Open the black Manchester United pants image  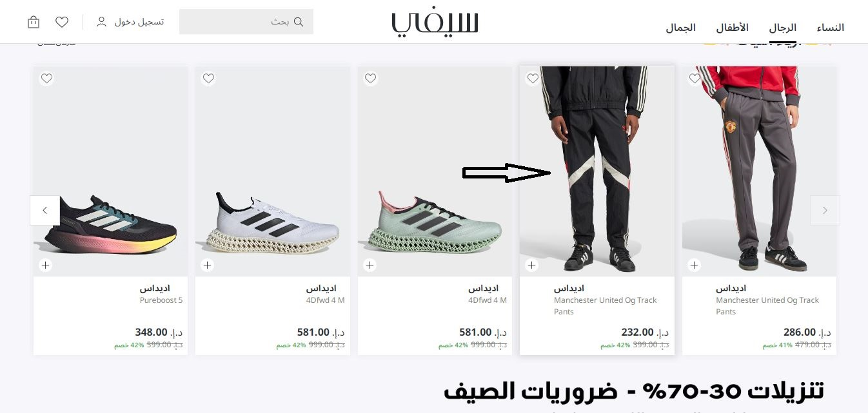click(597, 171)
